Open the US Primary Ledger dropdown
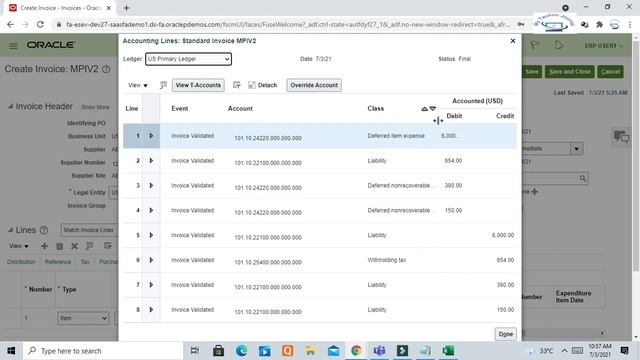Screen dimensions: 640x360 click(x=189, y=59)
